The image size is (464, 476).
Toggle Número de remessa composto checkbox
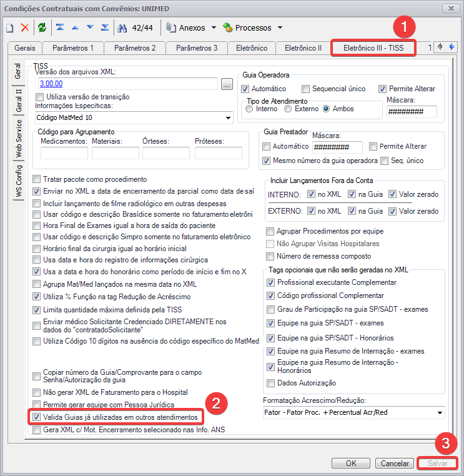(270, 256)
